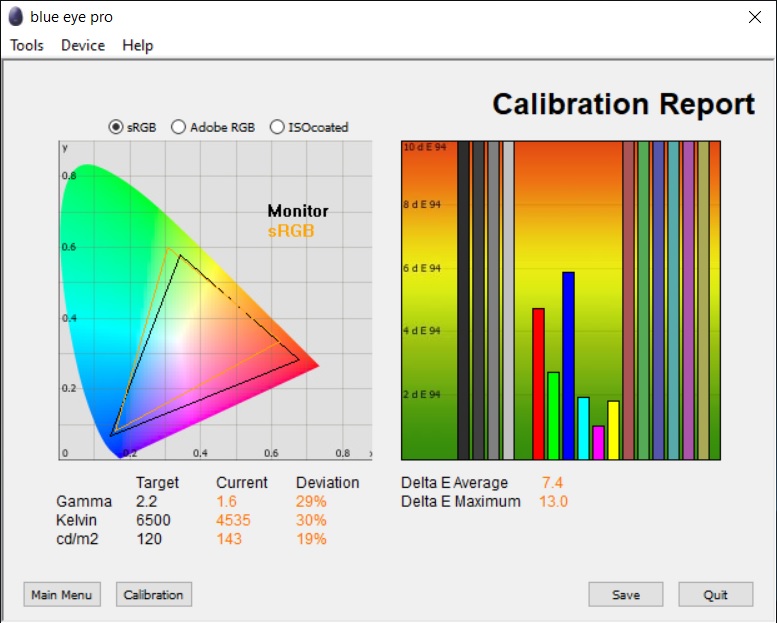Choose the Adobe RGB radio option
This screenshot has height=623, width=777.
(179, 127)
